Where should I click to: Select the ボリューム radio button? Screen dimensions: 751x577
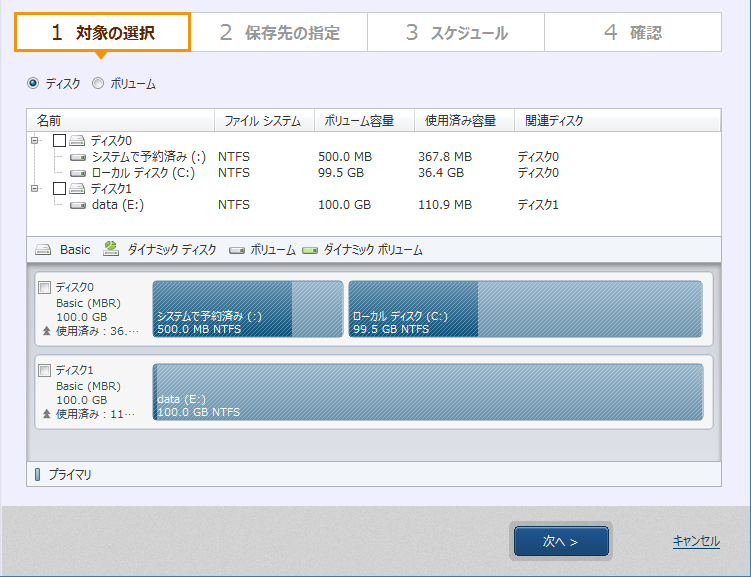98,84
